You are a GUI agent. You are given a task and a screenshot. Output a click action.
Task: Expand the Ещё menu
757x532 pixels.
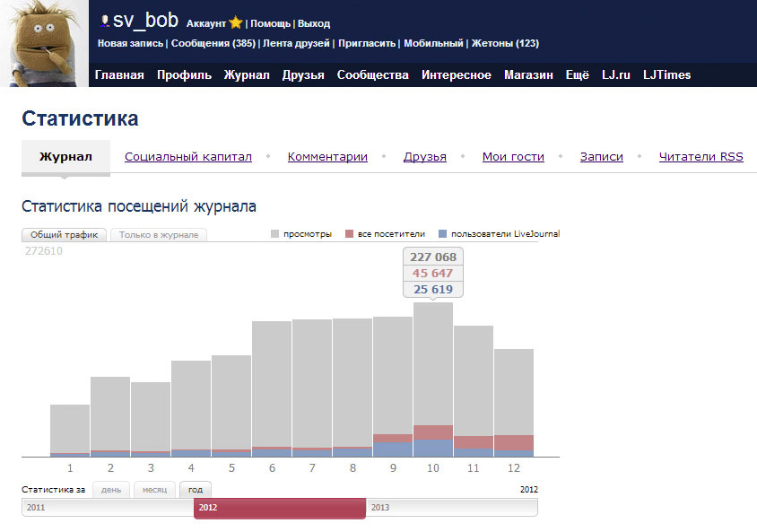578,74
